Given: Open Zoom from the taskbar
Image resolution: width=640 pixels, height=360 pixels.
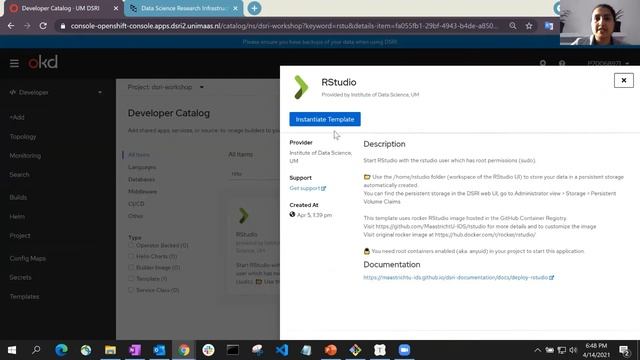Looking at the screenshot, I should click(x=404, y=350).
